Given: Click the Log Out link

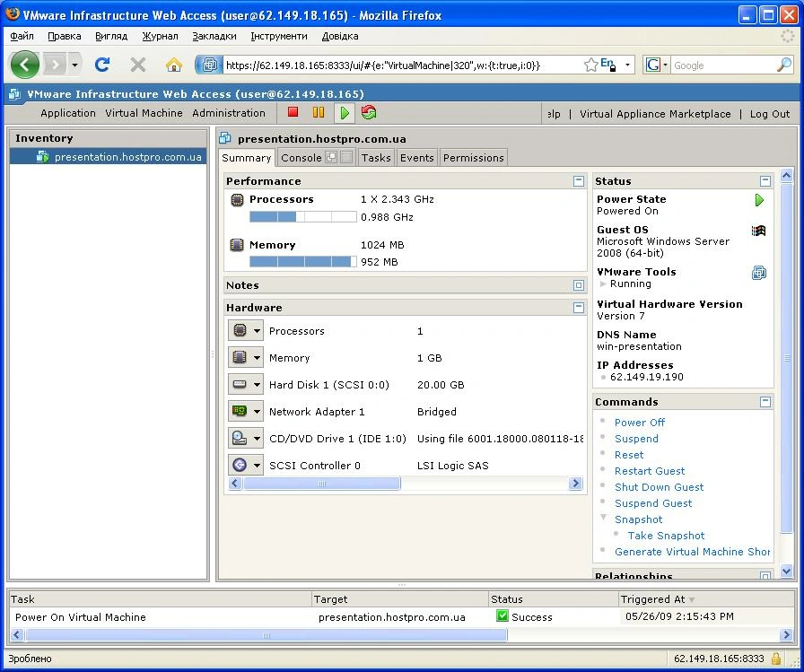Looking at the screenshot, I should click(x=769, y=114).
